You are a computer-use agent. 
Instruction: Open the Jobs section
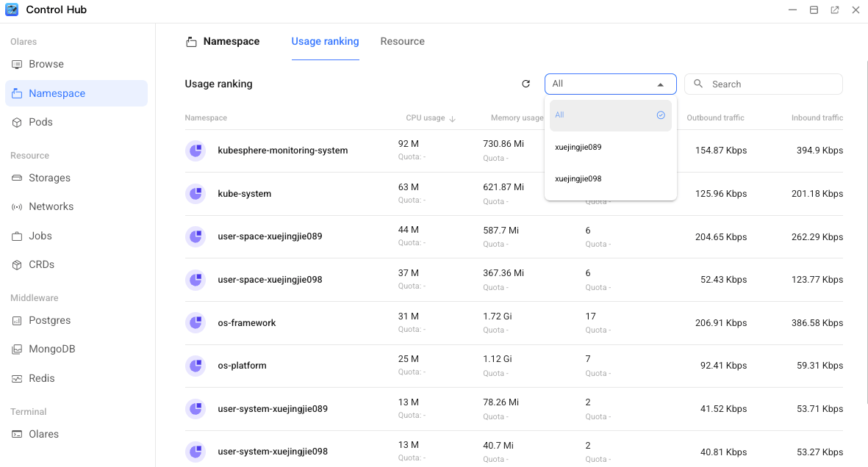coord(42,236)
